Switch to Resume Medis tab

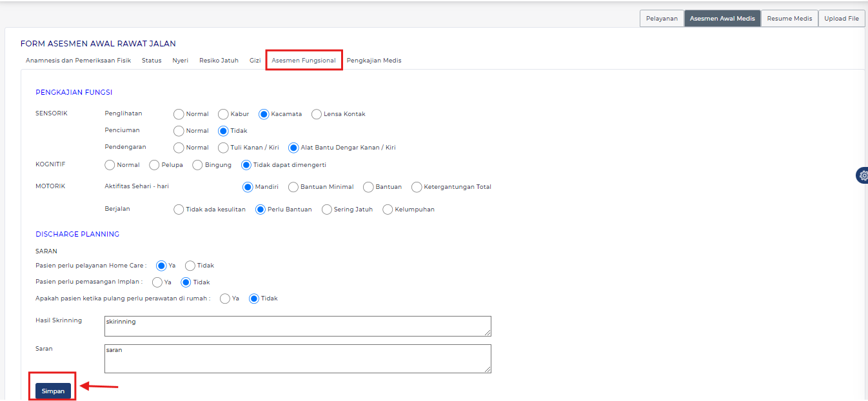pos(789,19)
